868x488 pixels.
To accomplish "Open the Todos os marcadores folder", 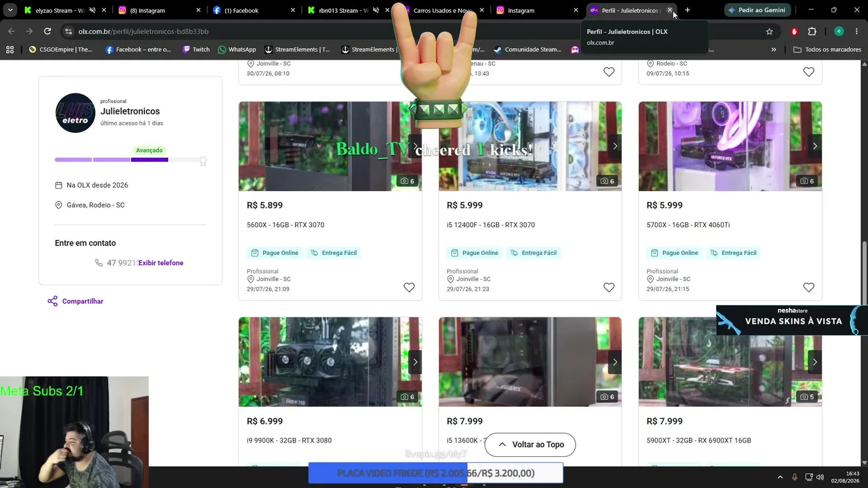I will pyautogui.click(x=827, y=49).
